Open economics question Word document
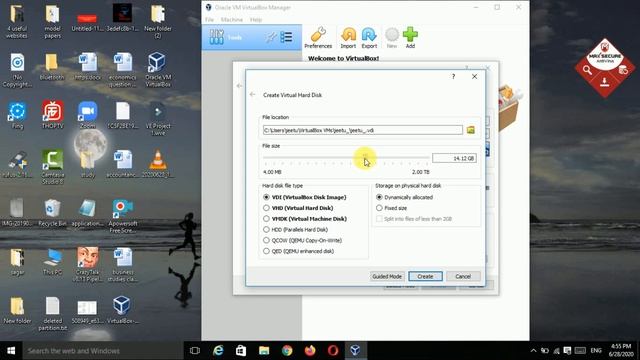 [x=122, y=69]
